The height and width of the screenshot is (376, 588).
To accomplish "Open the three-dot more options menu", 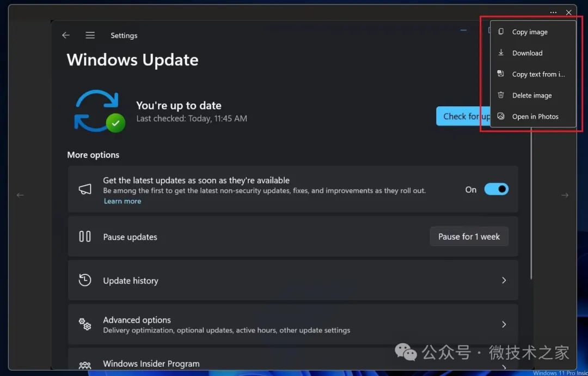I will pyautogui.click(x=553, y=13).
